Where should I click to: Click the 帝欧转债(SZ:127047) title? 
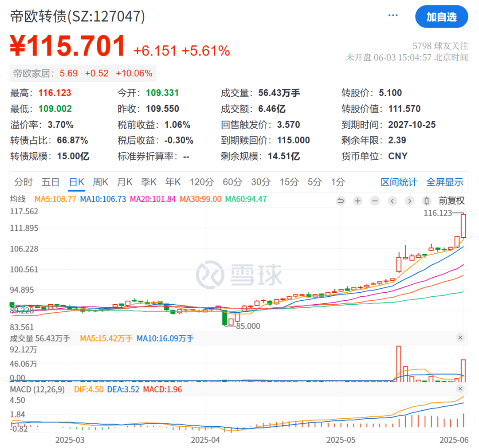tap(78, 16)
